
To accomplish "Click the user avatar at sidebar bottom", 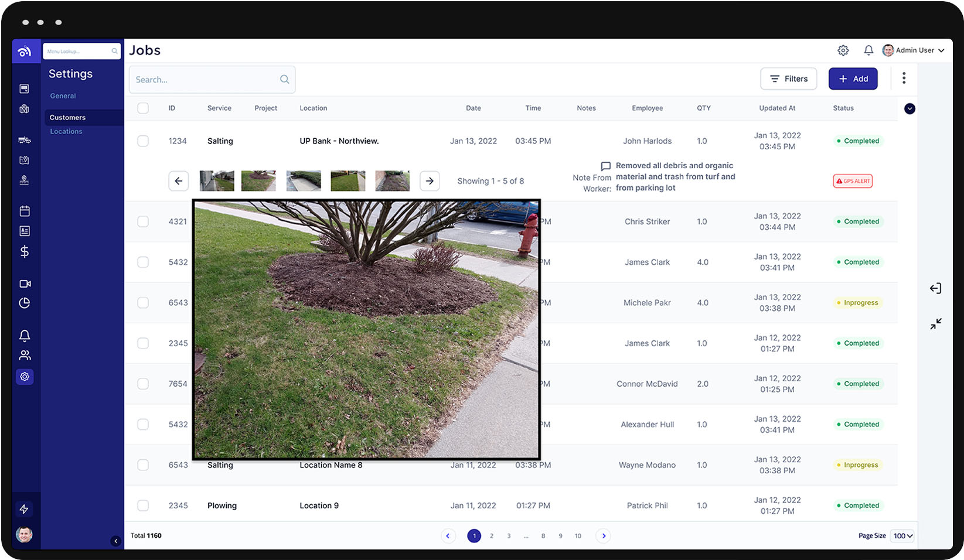I will point(24,534).
